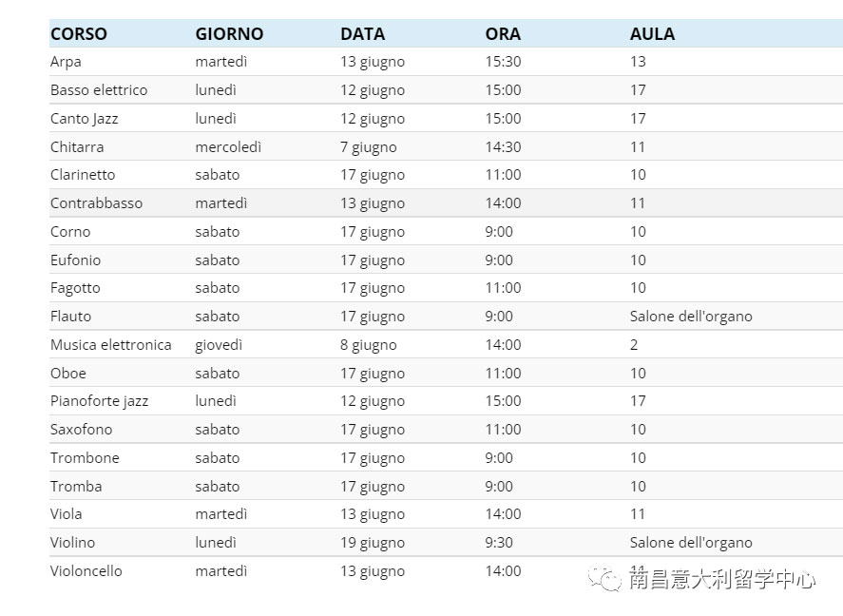Select the Arpa course cell

coord(66,62)
